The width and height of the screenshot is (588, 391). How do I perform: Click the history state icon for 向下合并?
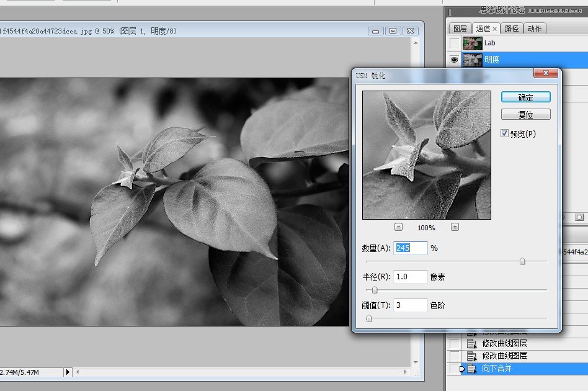point(471,369)
